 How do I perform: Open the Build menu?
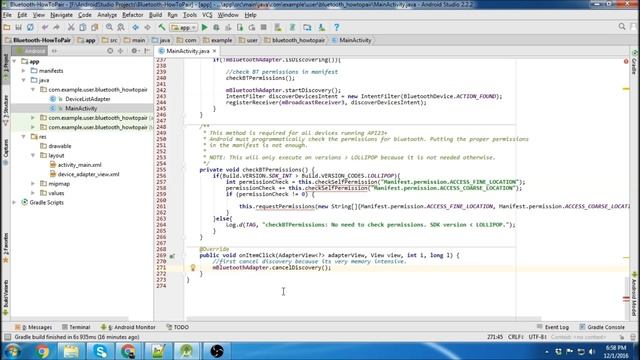coord(155,15)
